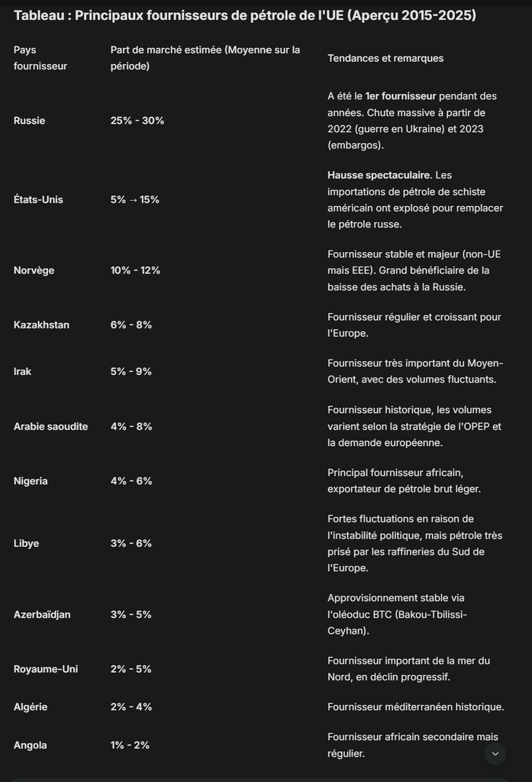Image resolution: width=532 pixels, height=782 pixels.
Task: Select the 'Russie' row label
Action: [x=29, y=121]
